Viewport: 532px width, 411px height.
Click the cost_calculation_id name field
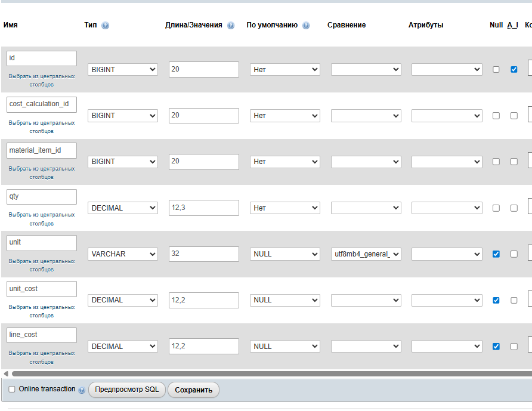pos(42,104)
